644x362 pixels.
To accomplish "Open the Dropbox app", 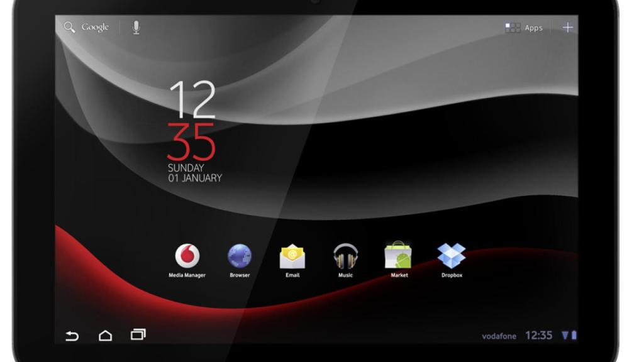I will [452, 256].
